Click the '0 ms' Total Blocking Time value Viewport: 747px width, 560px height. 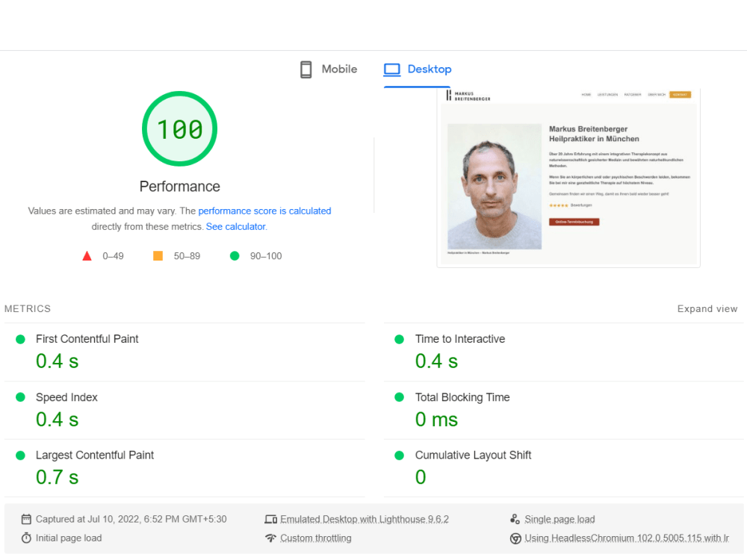pyautogui.click(x=436, y=420)
